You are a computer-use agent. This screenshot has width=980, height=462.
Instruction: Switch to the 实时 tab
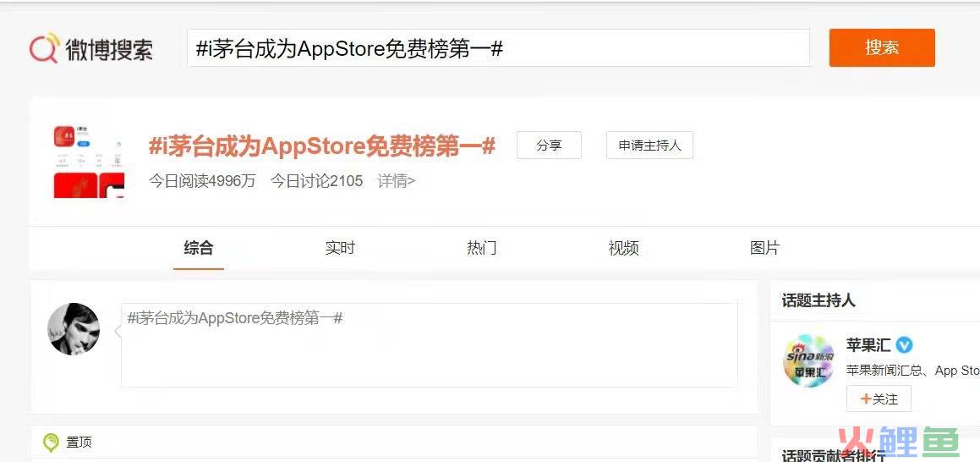tap(340, 248)
